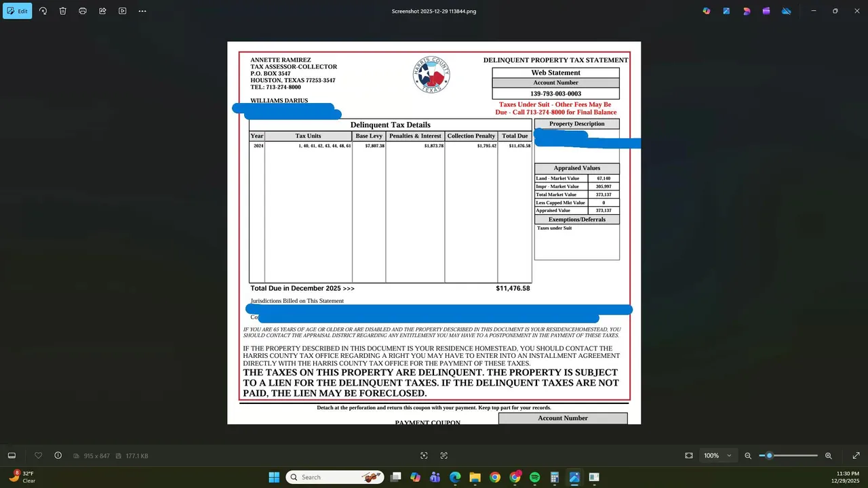The height and width of the screenshot is (488, 868).
Task: Click Jurisdictions Billed on This Statement
Action: pos(297,301)
